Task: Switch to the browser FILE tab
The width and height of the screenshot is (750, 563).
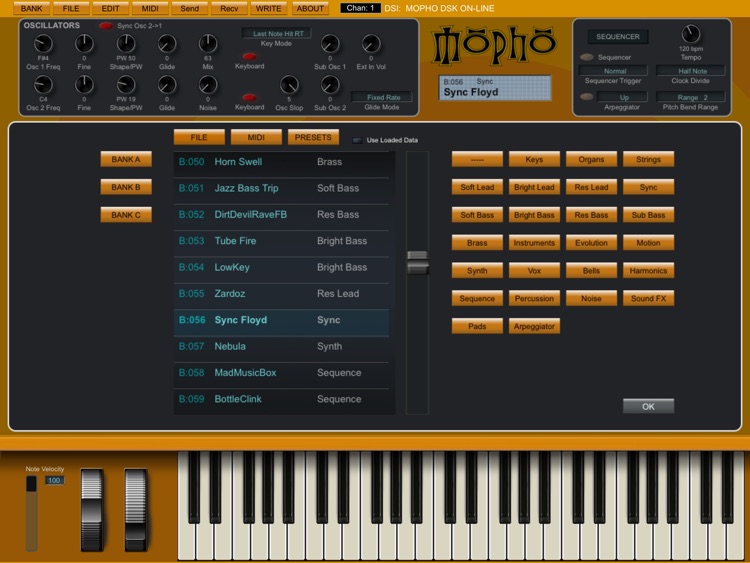Action: click(x=199, y=137)
